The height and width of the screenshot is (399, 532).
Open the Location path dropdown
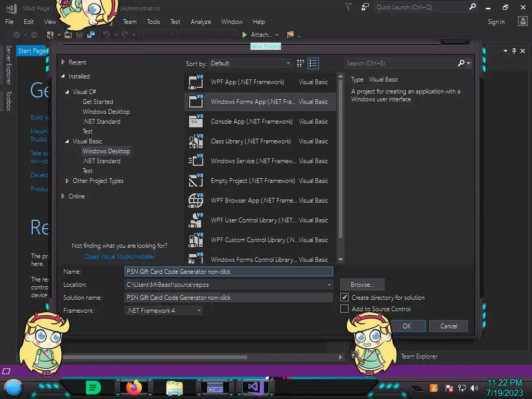point(329,285)
